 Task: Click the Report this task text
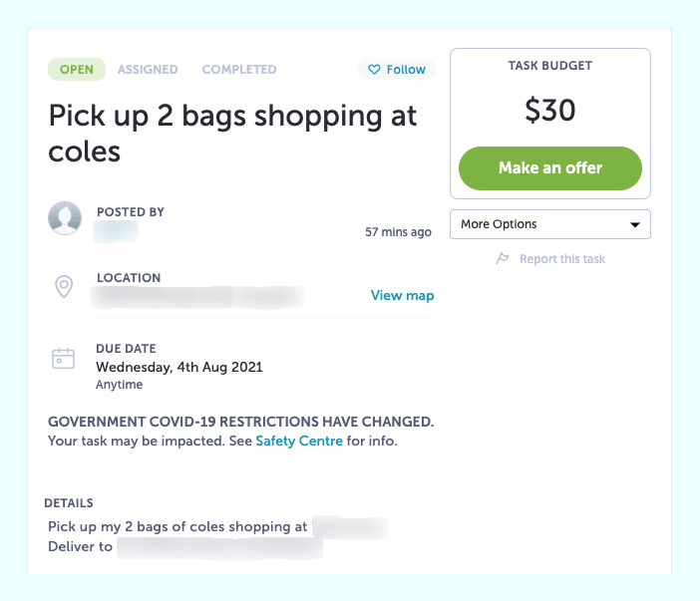tap(561, 259)
